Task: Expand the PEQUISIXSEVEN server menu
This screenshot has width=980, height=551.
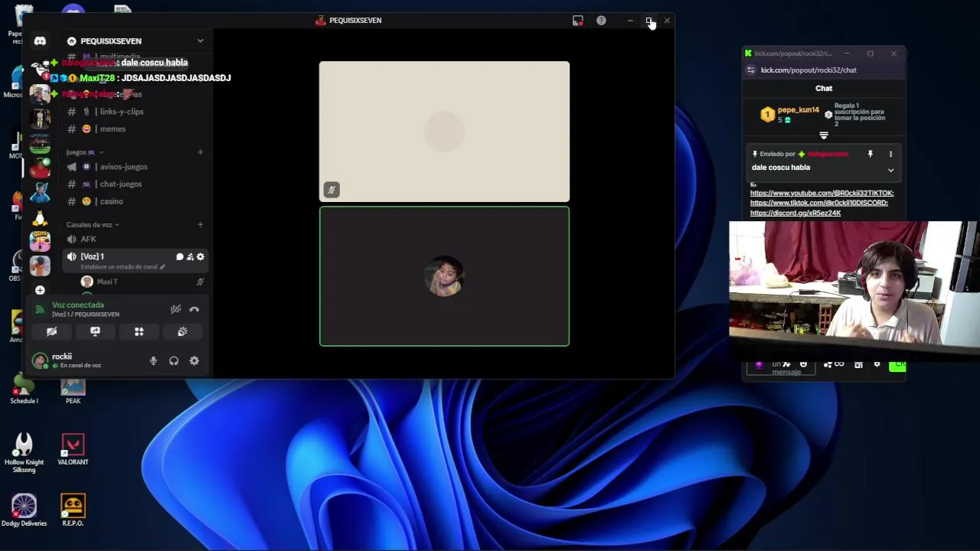Action: [x=200, y=41]
